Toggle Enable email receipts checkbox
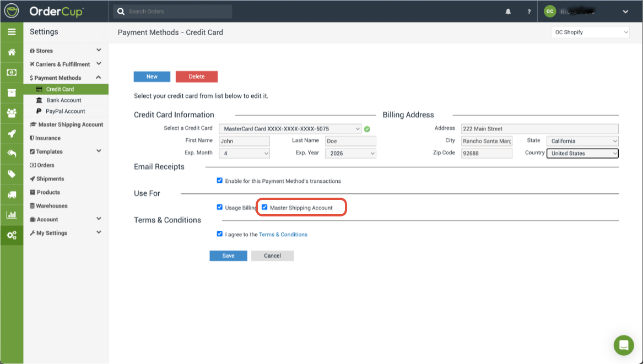The width and height of the screenshot is (643, 364). click(220, 181)
